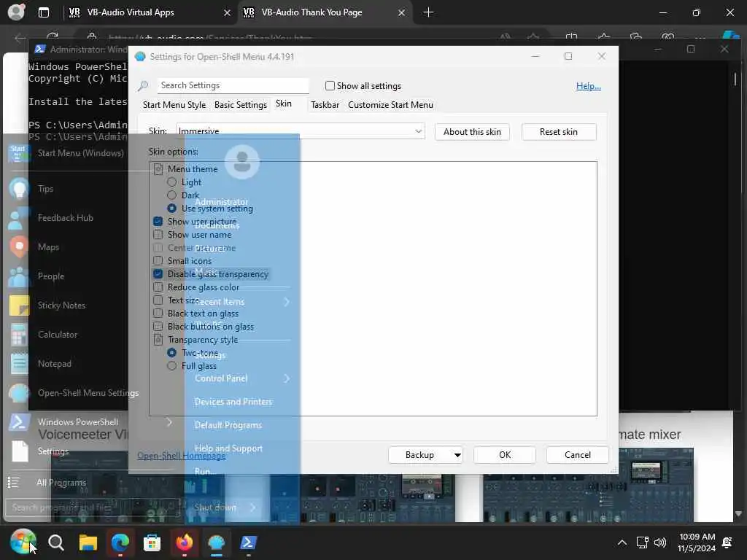Uncheck Show user picture

(158, 222)
